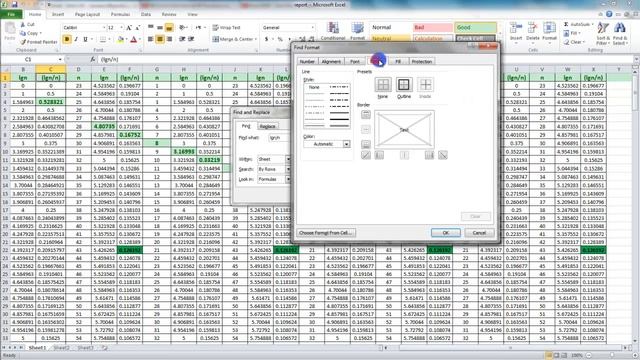
Task: Open the Page Layout ribbon tab
Action: tap(87, 14)
